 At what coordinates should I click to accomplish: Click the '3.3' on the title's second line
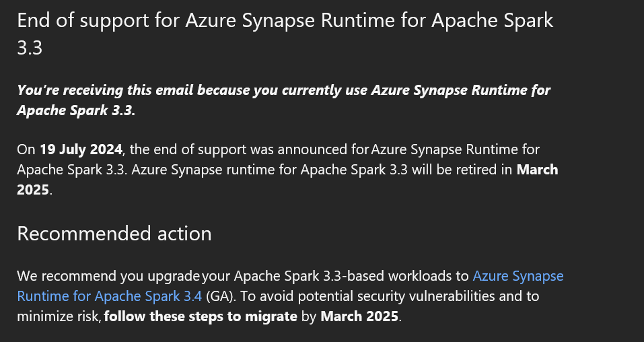(x=30, y=49)
